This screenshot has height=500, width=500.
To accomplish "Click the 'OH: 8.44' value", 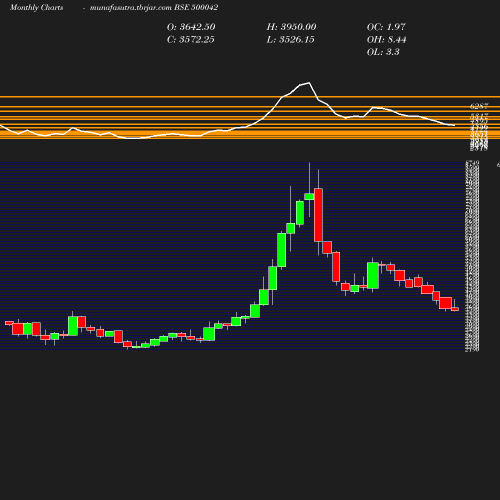I will point(386,40).
